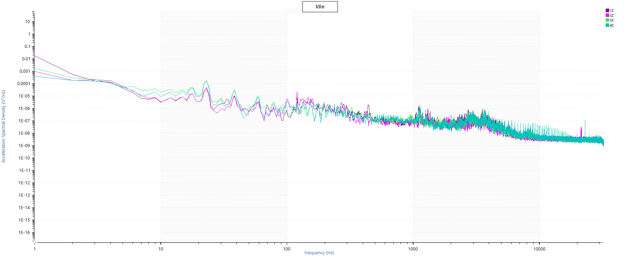Select the 1E-12 vertical axis tick label
The width and height of the screenshot is (644, 257).
click(x=24, y=183)
